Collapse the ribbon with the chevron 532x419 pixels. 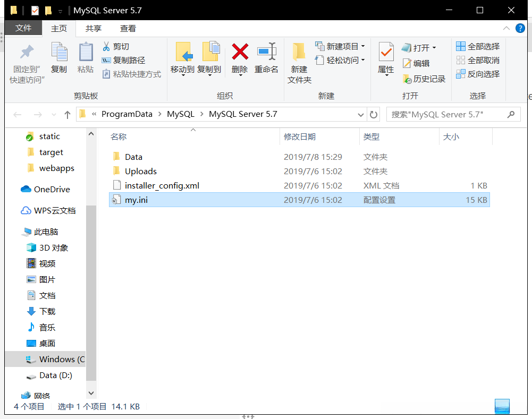[506, 28]
